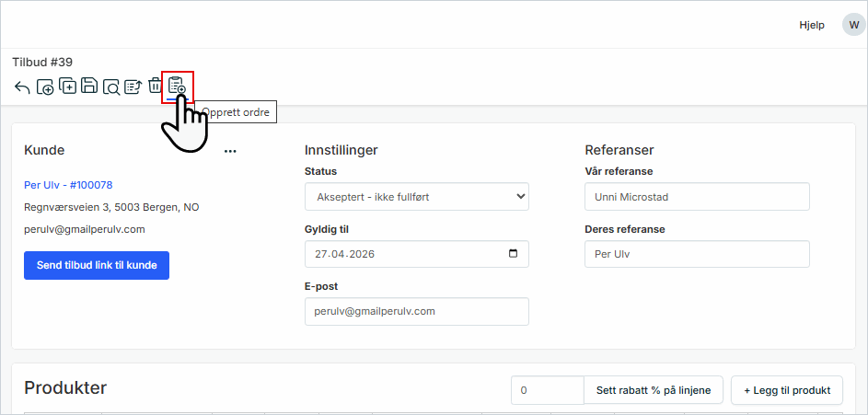868x415 pixels.
Task: Click Sett rabatt % på linjen button
Action: (x=654, y=390)
